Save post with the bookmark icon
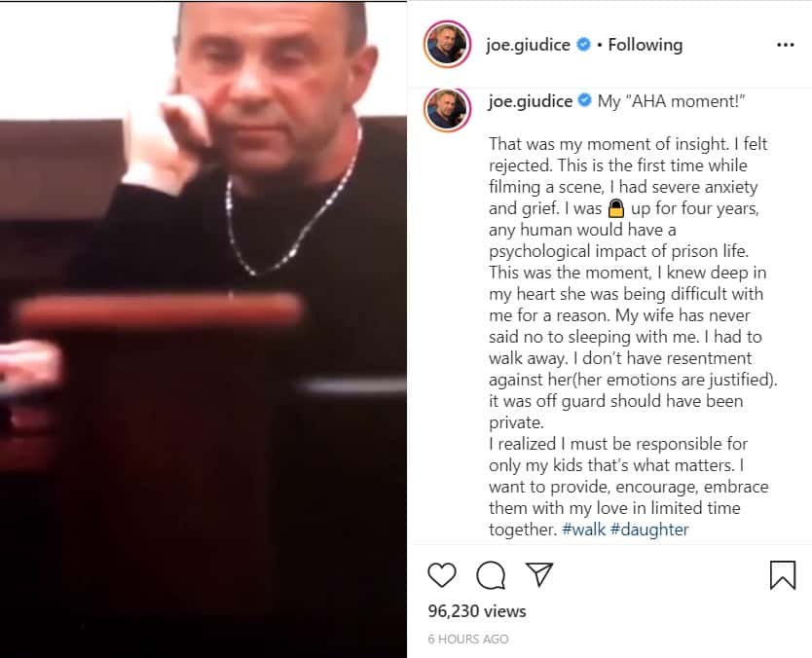The width and height of the screenshot is (812, 658). click(x=783, y=575)
